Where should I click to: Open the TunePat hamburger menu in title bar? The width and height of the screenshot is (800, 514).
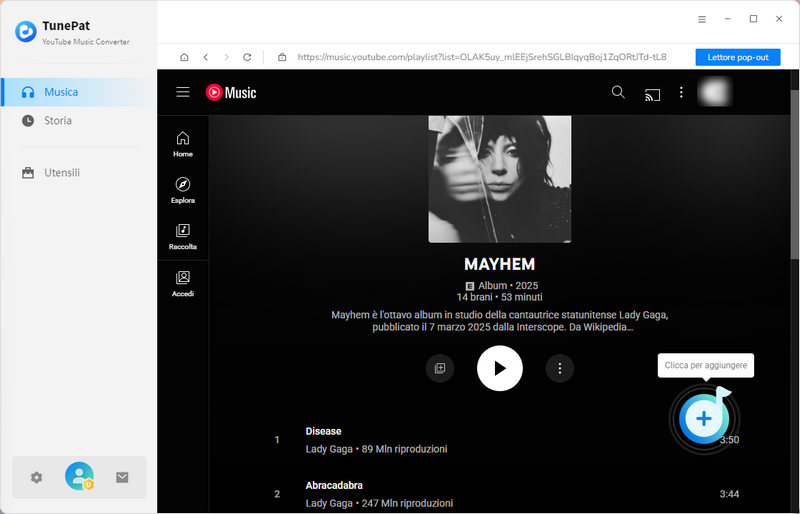[702, 19]
